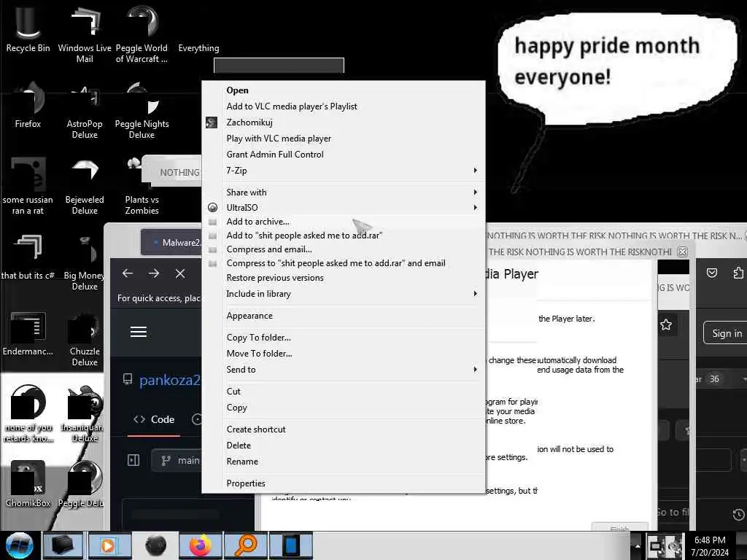Image resolution: width=747 pixels, height=560 pixels.
Task: Open Big Money Deluxe desktop icon
Action: tap(84, 262)
